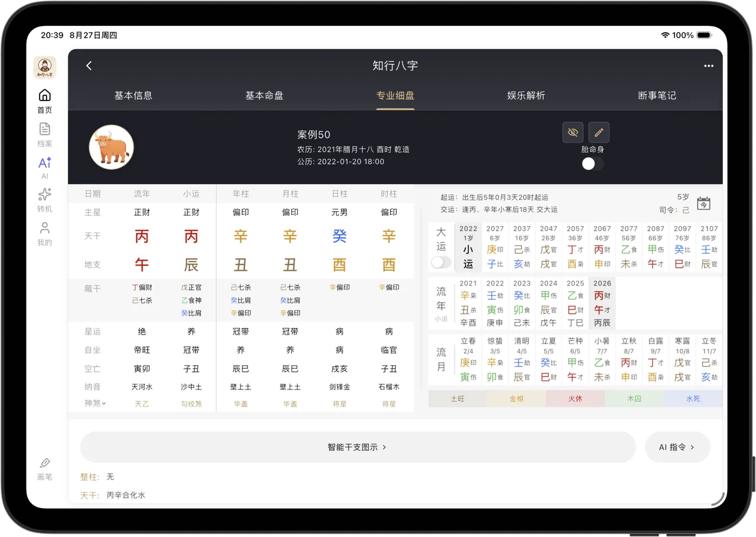Viewport: 756px width, 537px height.
Task: Select 流月 立秋 8/7 丙申
Action: pos(629,360)
